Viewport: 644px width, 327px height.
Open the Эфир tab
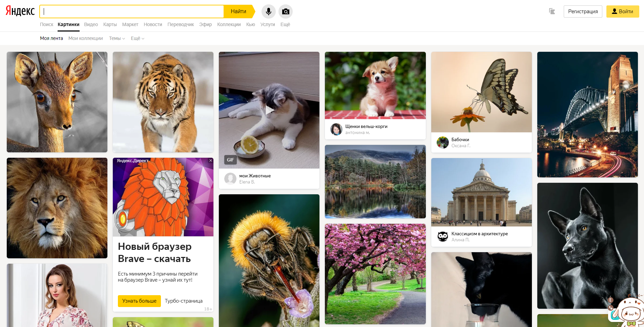pyautogui.click(x=205, y=24)
